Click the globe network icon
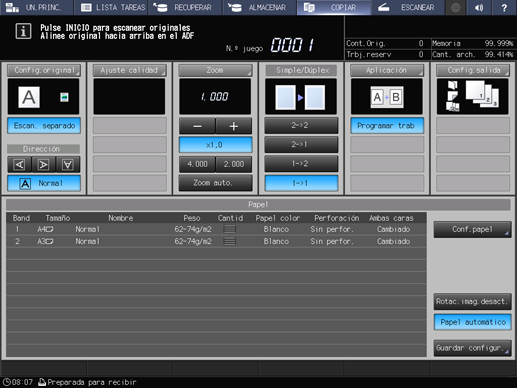Image resolution: width=517 pixels, height=388 pixels. click(455, 7)
